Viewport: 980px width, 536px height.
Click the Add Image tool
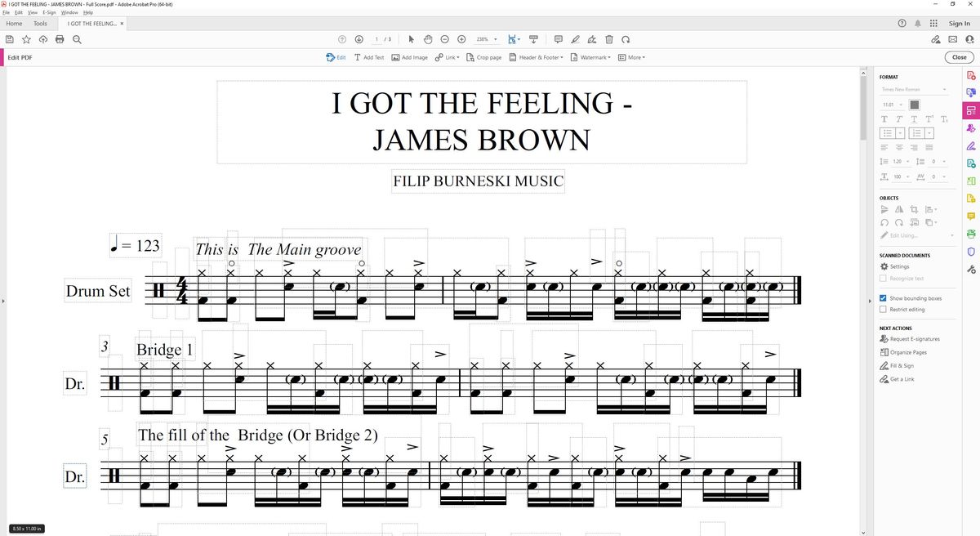[409, 57]
